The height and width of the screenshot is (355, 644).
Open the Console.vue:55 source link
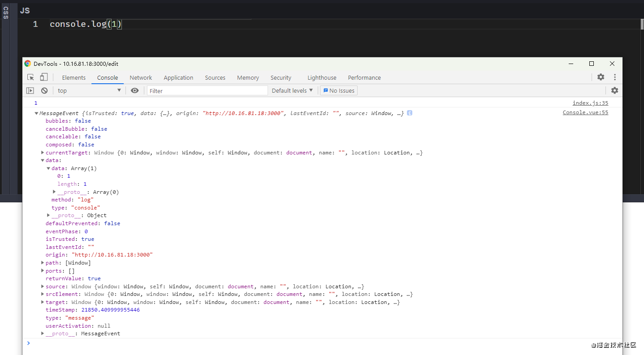pyautogui.click(x=585, y=112)
